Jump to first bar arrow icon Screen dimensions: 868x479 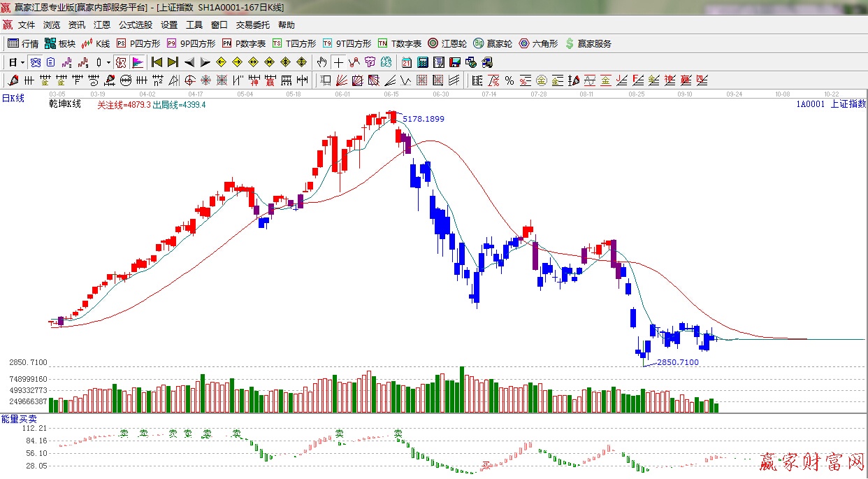157,62
